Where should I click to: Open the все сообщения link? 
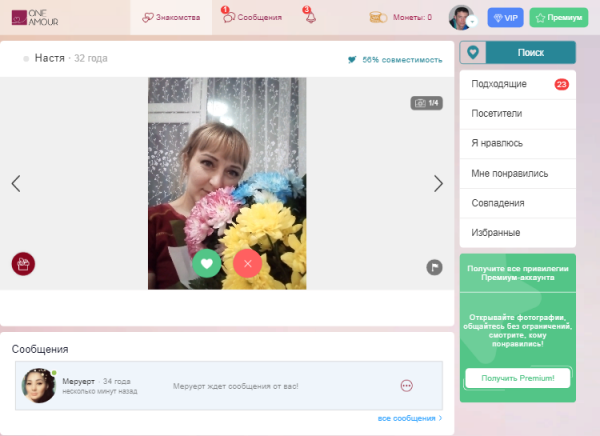click(409, 418)
